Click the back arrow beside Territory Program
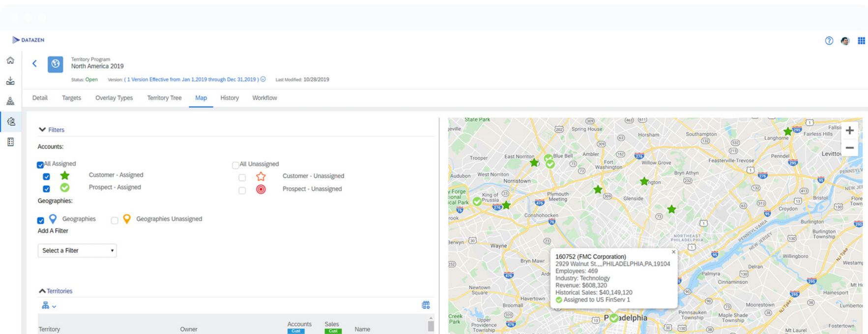Viewport: 868px width, 334px height. click(34, 63)
